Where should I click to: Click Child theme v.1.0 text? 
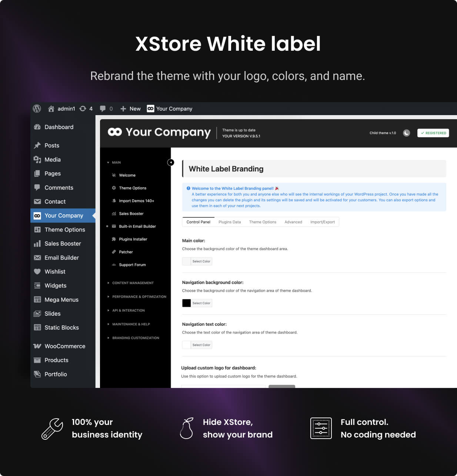383,133
